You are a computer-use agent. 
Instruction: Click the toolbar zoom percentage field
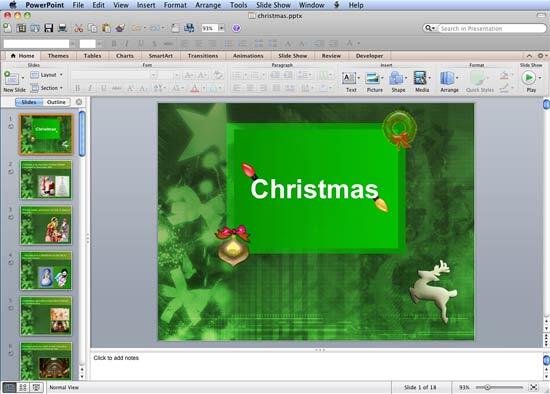209,28
